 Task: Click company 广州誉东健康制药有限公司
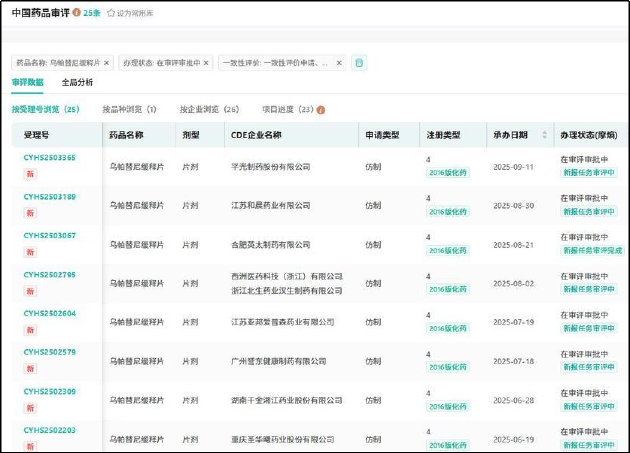(278, 361)
